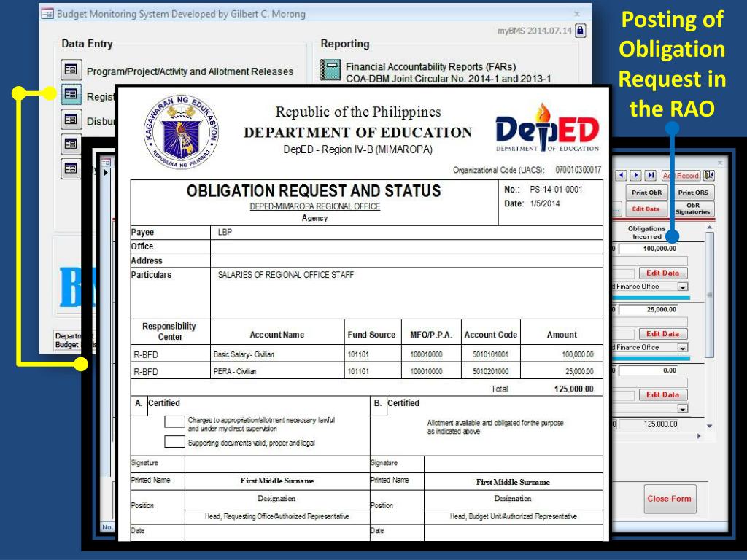Click 'R-BFD' in the PERA row
The image size is (747, 560).
point(146,372)
